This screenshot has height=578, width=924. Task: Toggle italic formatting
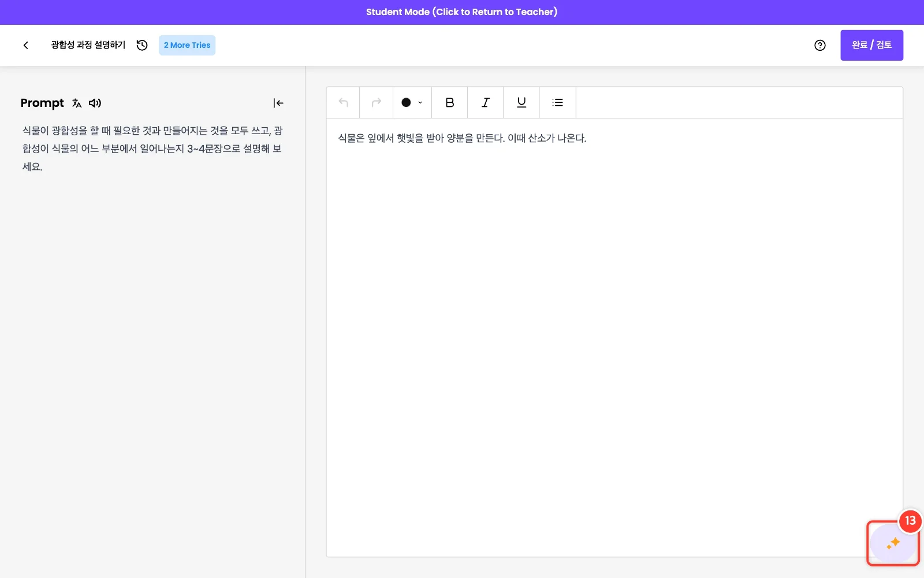click(486, 102)
